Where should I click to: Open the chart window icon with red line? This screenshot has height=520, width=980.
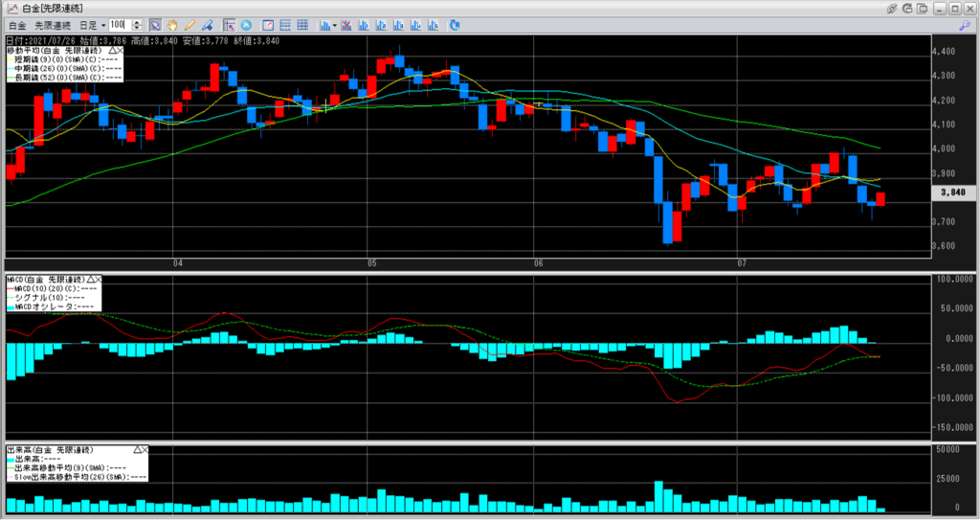click(x=268, y=26)
